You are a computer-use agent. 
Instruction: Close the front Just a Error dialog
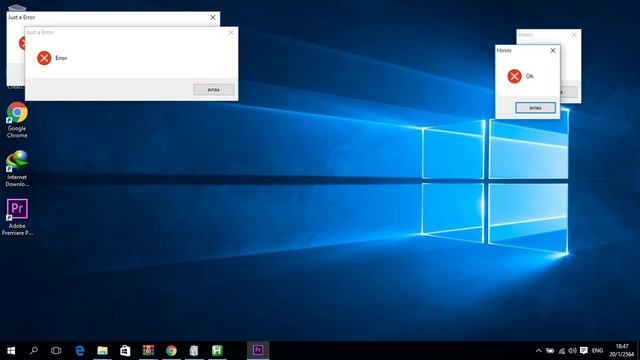[231, 32]
